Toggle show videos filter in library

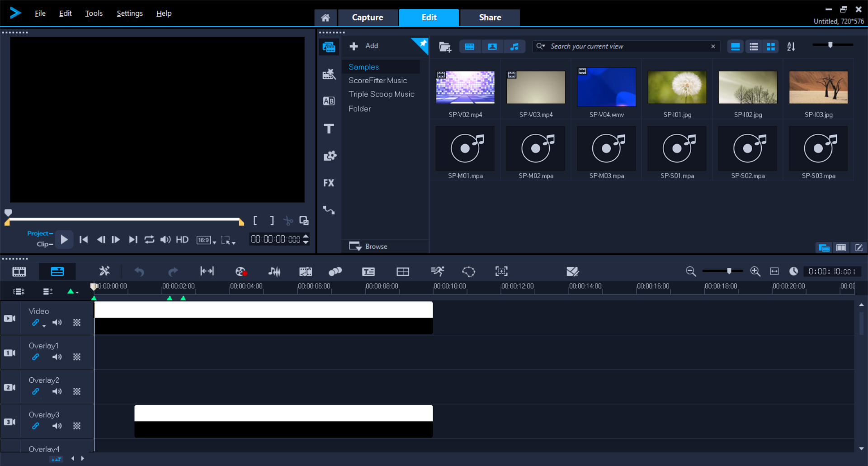click(470, 47)
